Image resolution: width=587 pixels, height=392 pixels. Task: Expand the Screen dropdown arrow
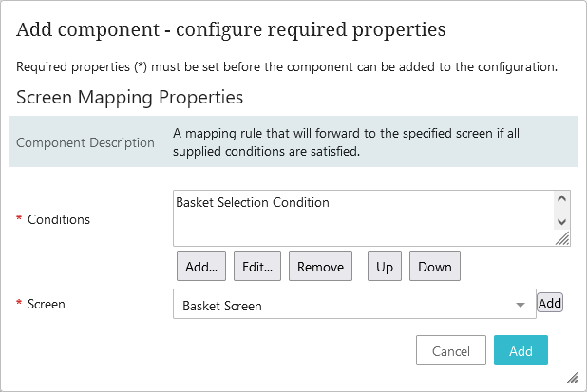pyautogui.click(x=521, y=306)
